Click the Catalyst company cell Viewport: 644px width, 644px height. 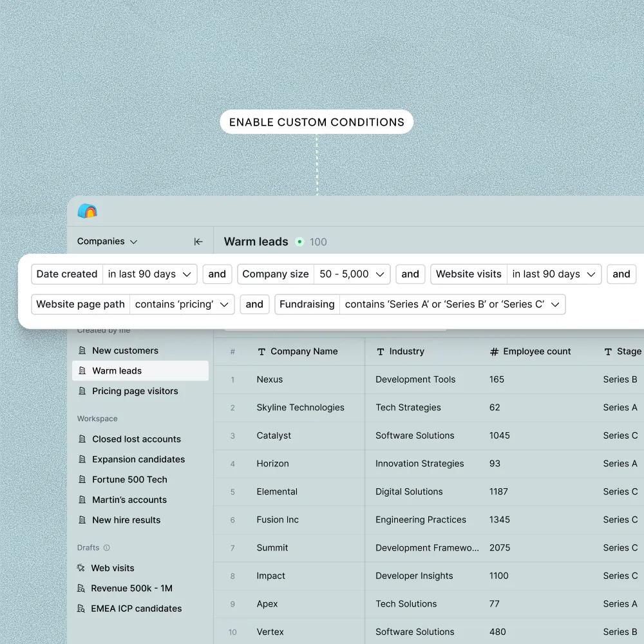pos(274,435)
